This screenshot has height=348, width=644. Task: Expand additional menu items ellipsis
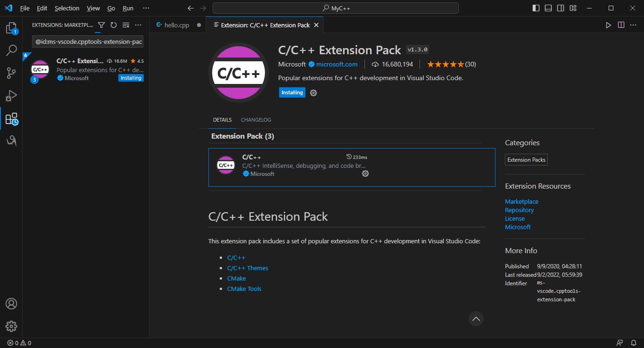point(146,8)
